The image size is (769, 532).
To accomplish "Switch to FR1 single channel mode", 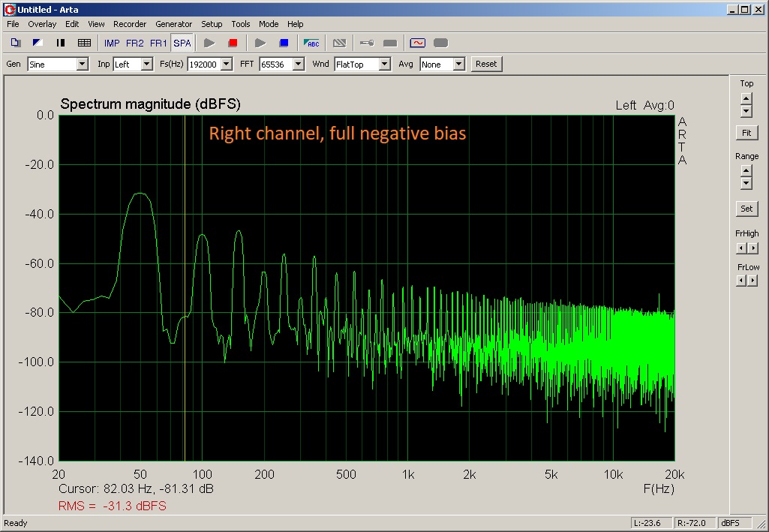I will pos(158,44).
